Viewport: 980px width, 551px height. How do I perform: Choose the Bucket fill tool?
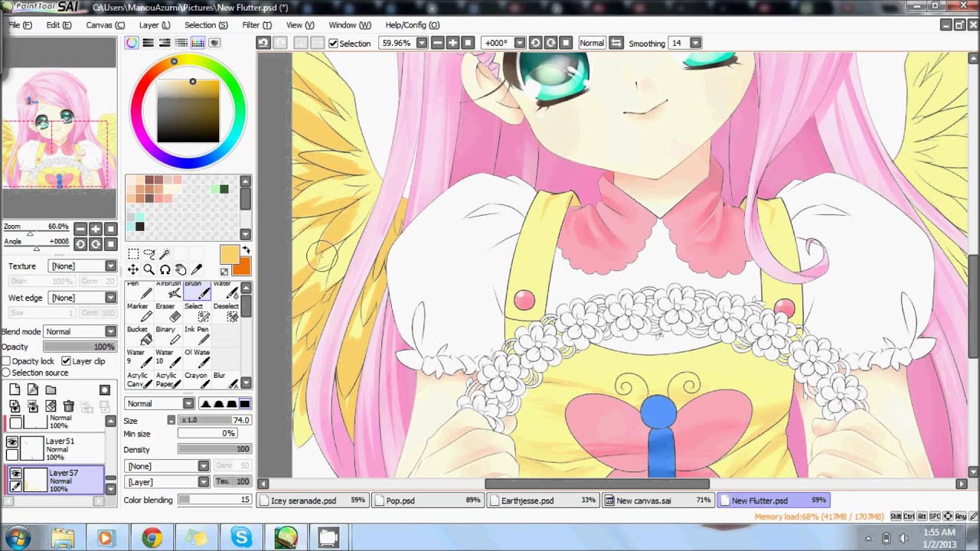139,335
